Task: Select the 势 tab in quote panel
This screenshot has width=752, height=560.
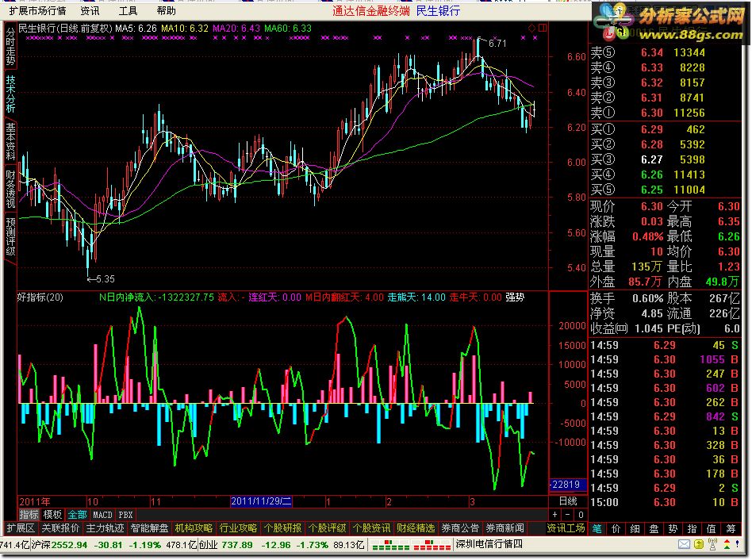Action: pyautogui.click(x=673, y=528)
